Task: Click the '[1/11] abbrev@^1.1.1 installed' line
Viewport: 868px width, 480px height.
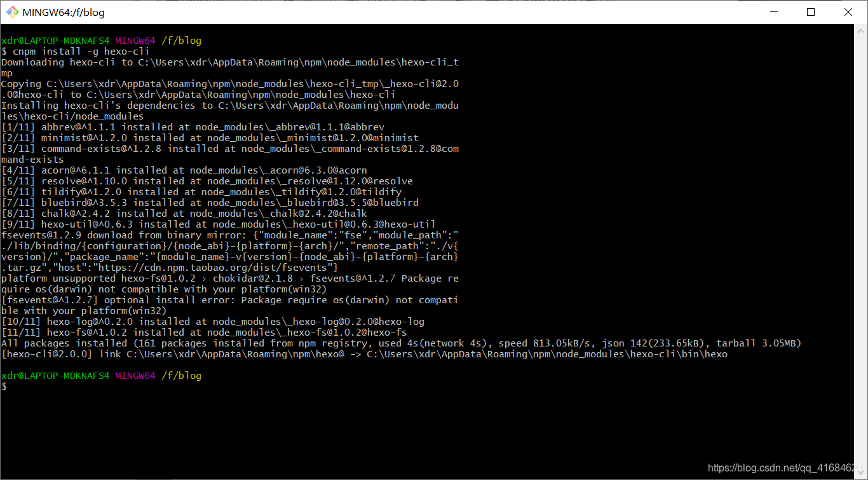Action: pyautogui.click(x=193, y=127)
